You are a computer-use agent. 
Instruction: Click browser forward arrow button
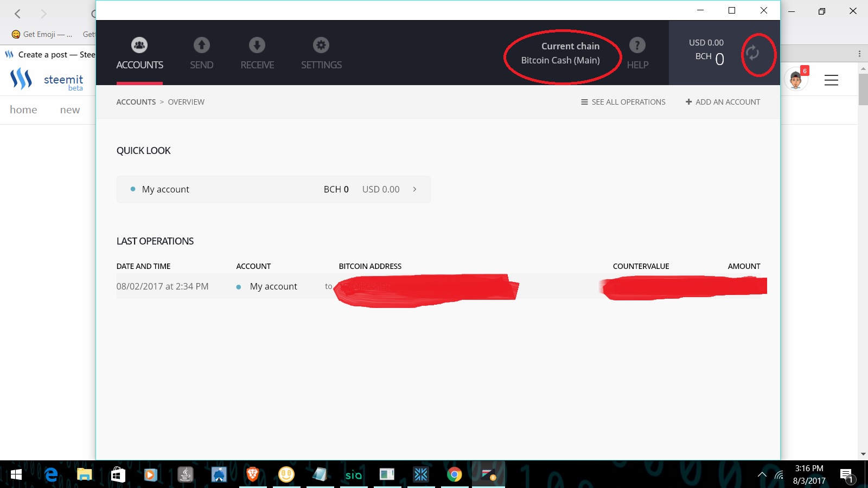click(x=43, y=14)
